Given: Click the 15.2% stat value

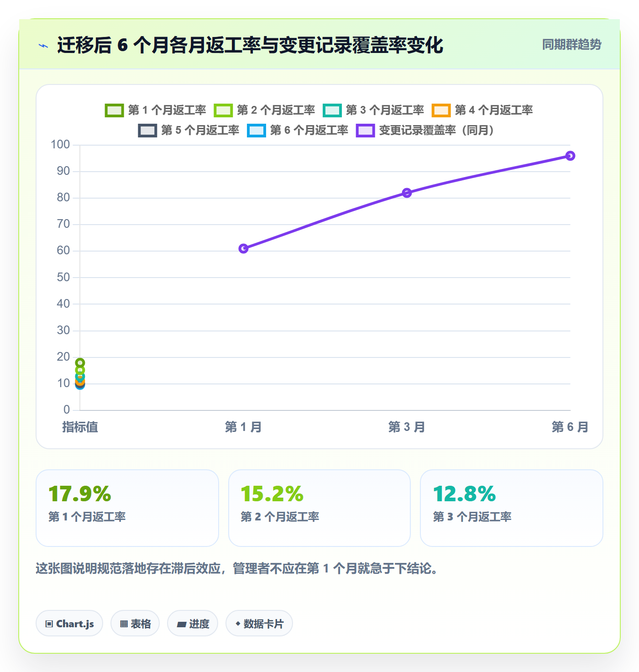Looking at the screenshot, I should (272, 494).
